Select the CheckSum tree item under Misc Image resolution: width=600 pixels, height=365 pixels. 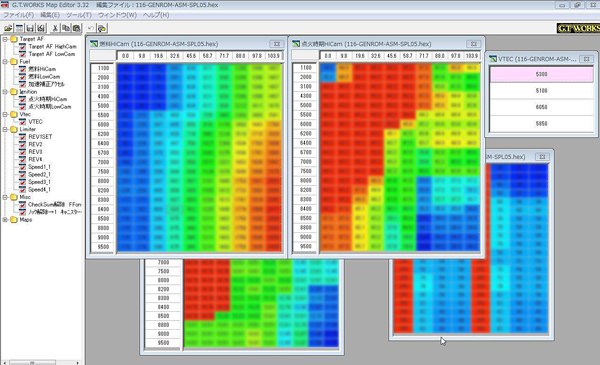coord(55,205)
